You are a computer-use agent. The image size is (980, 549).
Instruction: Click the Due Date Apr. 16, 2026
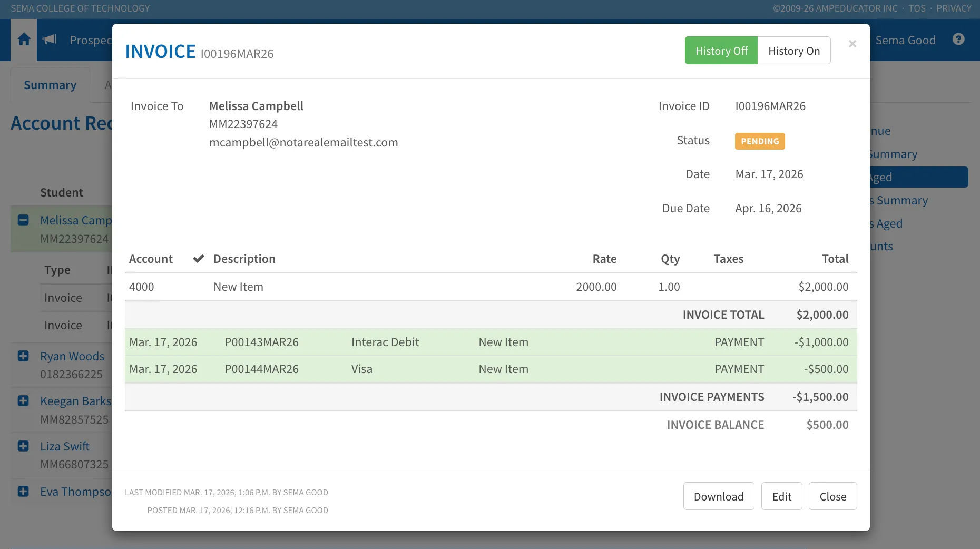click(768, 208)
